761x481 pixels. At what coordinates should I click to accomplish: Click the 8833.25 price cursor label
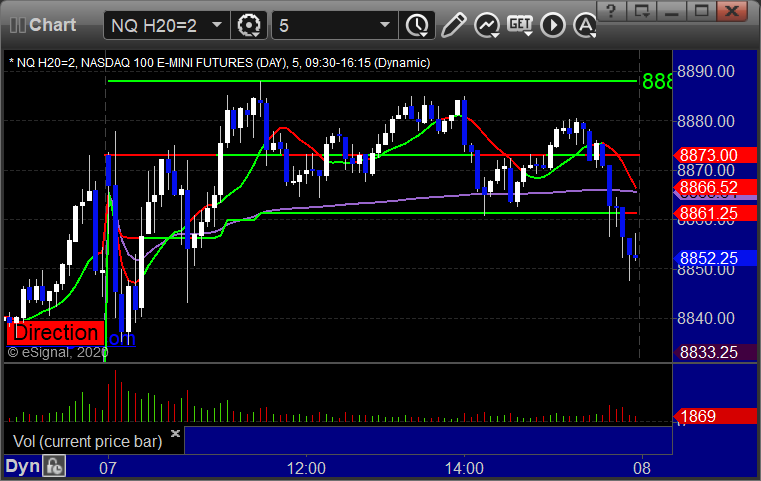[715, 352]
